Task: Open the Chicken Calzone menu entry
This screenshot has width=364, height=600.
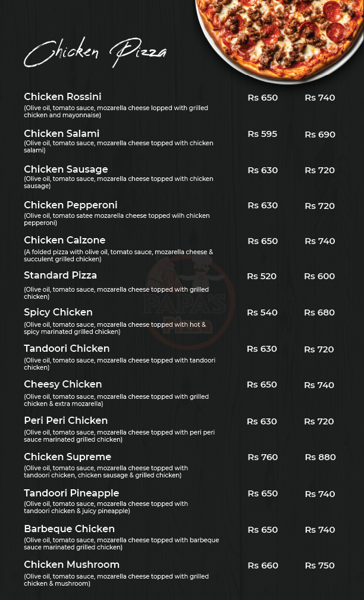Action: click(x=65, y=240)
